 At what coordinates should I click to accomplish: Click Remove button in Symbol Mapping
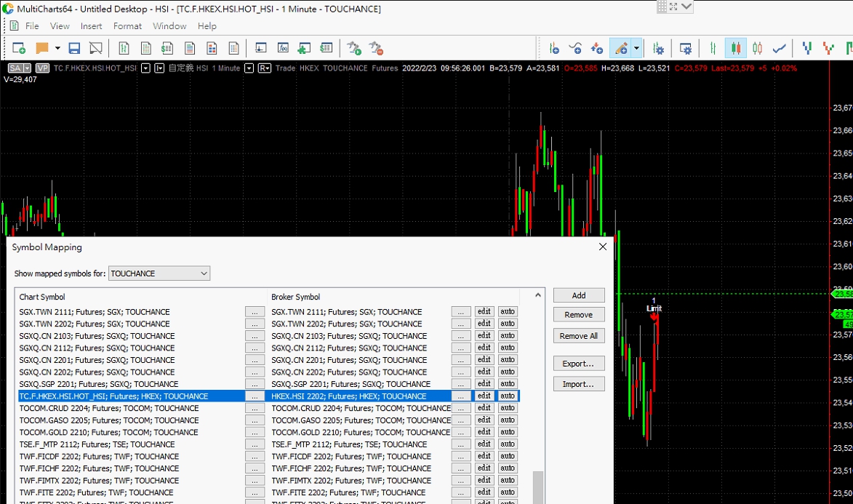pos(579,315)
